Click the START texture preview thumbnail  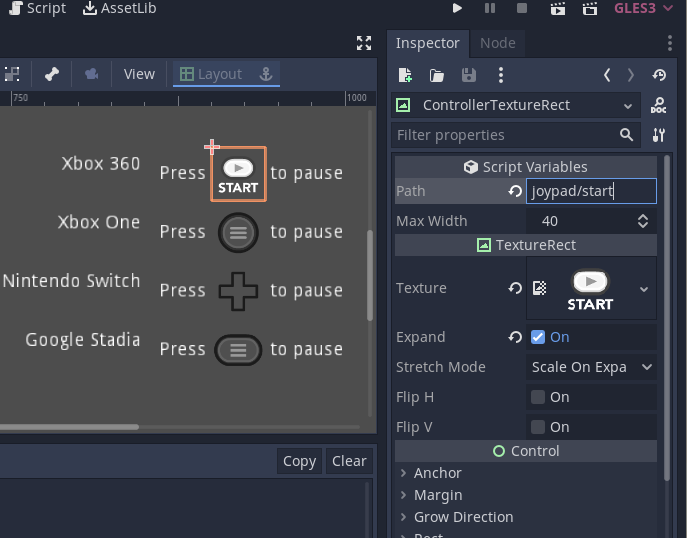click(x=590, y=289)
